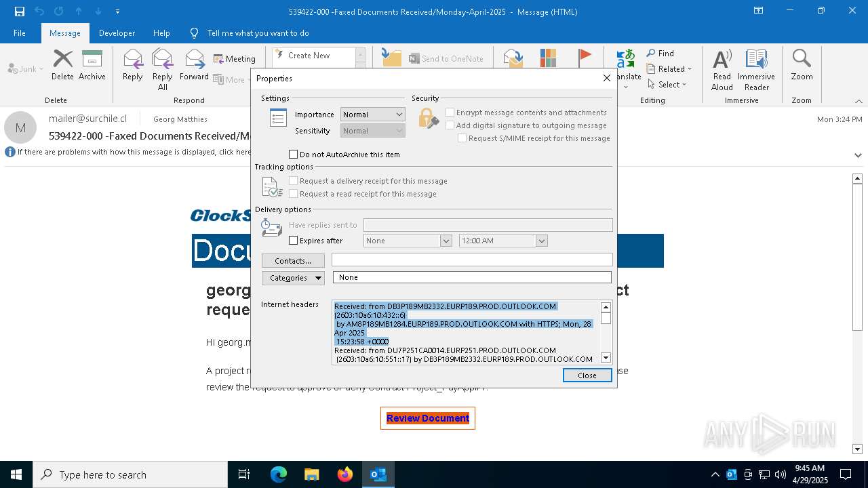Click the X to close the Properties dialog
This screenshot has height=488, width=868.
[607, 78]
